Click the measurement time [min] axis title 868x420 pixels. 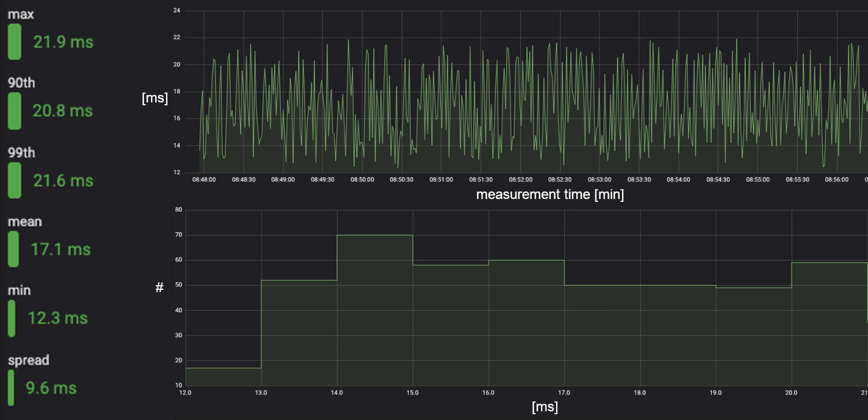550,194
